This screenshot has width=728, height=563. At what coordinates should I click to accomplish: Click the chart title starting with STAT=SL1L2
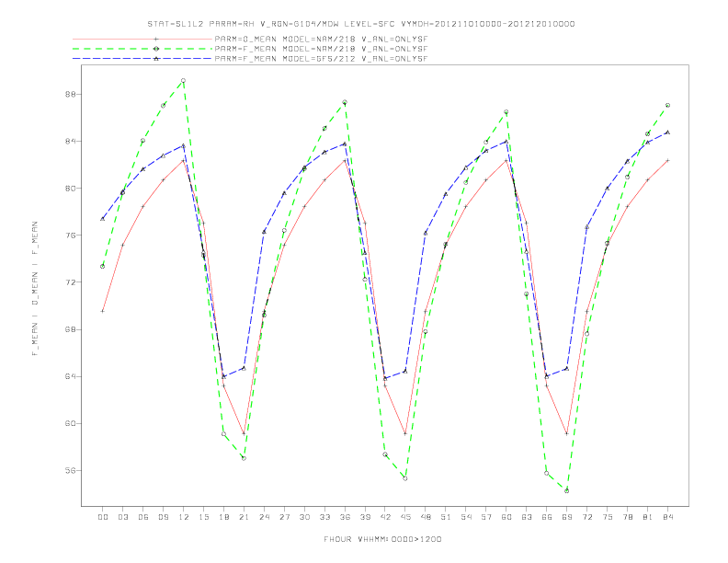[361, 24]
